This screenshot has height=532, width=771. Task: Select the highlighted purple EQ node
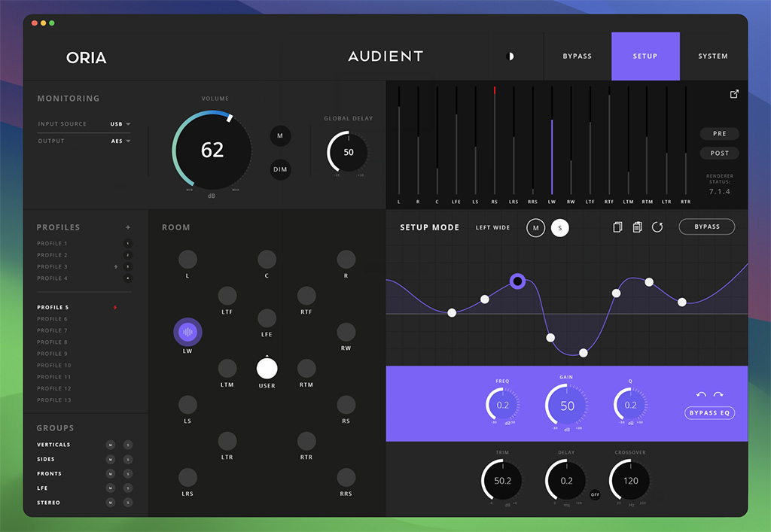tap(517, 281)
